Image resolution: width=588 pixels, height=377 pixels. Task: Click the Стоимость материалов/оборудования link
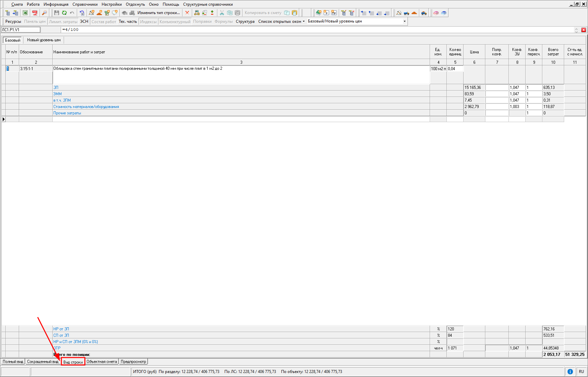[x=86, y=107]
